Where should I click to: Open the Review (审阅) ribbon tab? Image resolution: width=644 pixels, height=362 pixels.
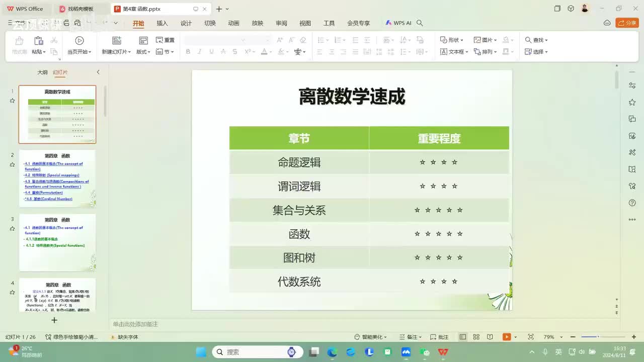pyautogui.click(x=281, y=23)
